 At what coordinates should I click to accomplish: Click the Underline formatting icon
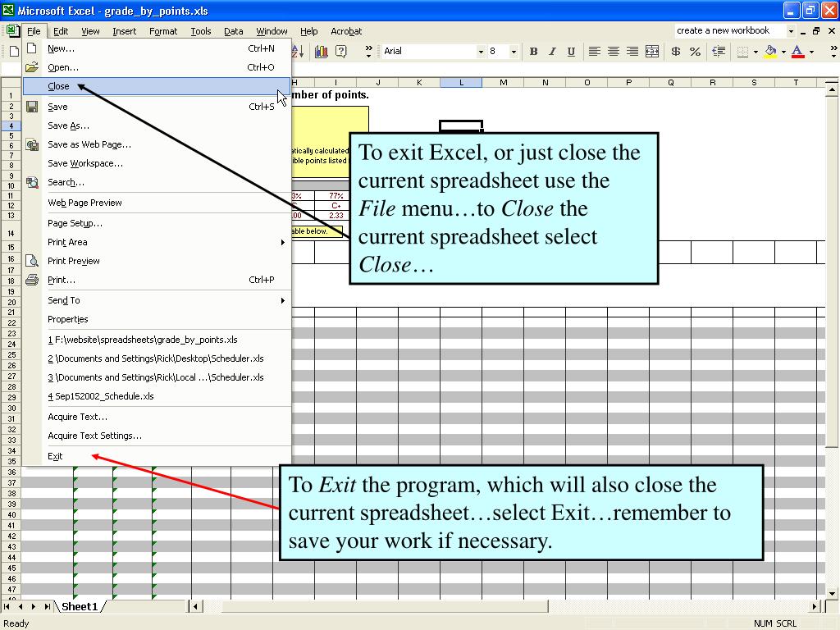pos(571,52)
